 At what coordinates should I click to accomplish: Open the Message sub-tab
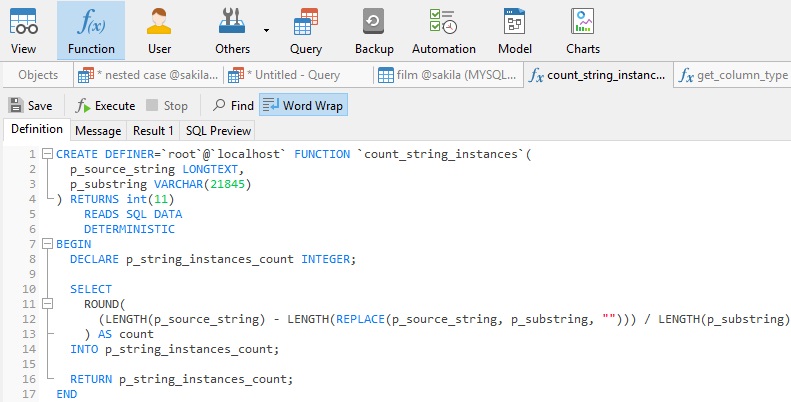point(98,131)
